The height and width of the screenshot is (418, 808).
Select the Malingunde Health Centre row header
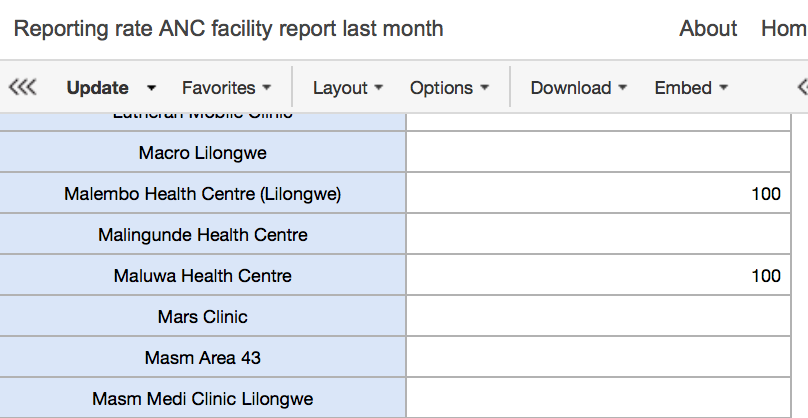coord(203,235)
